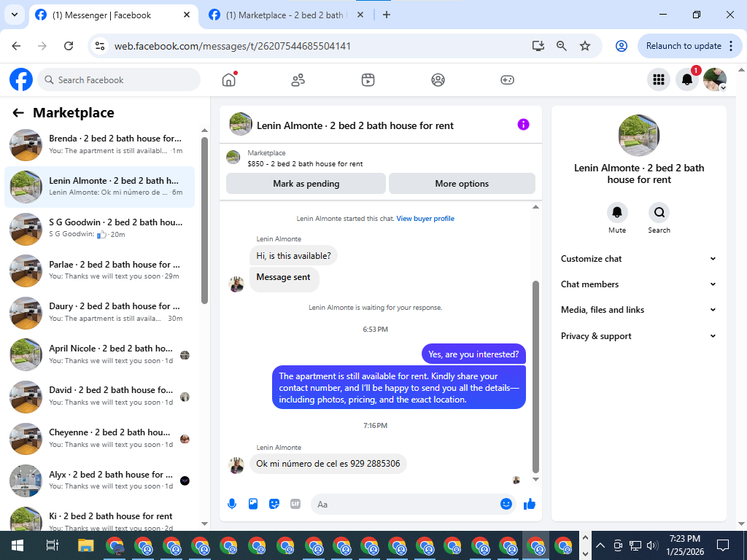
Task: Open the Facebook menu grid icon
Action: (x=659, y=79)
